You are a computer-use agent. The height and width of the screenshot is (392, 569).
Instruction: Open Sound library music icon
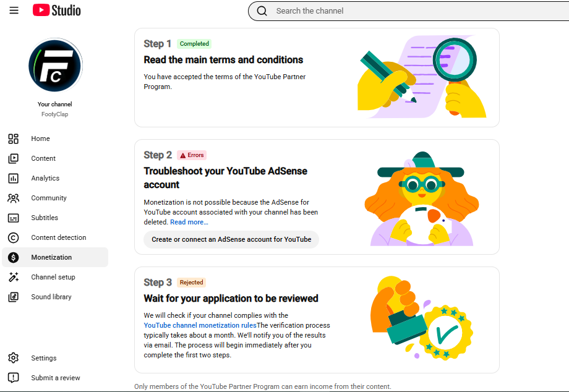click(14, 297)
